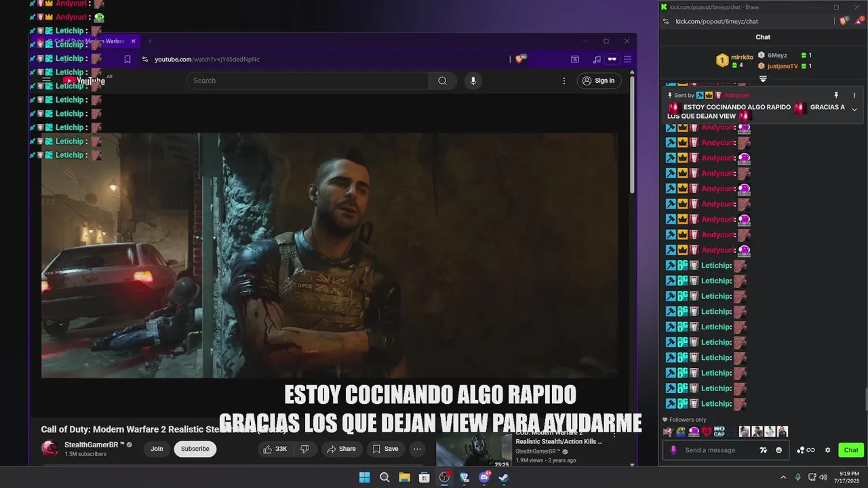Click mirrkito in gift leaderboard
Image resolution: width=868 pixels, height=488 pixels.
click(x=743, y=57)
